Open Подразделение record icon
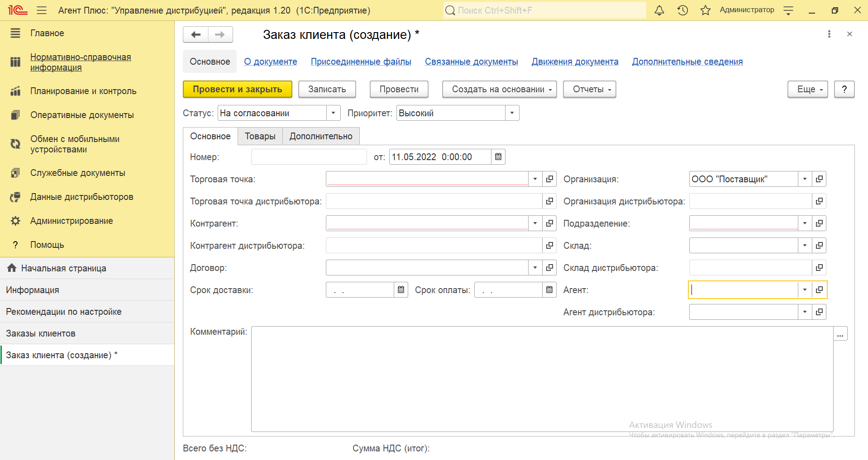 [x=819, y=223]
